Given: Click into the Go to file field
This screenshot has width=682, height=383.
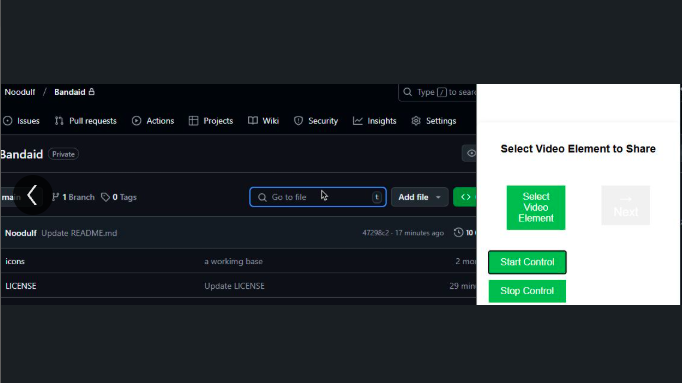Looking at the screenshot, I should click(x=318, y=197).
